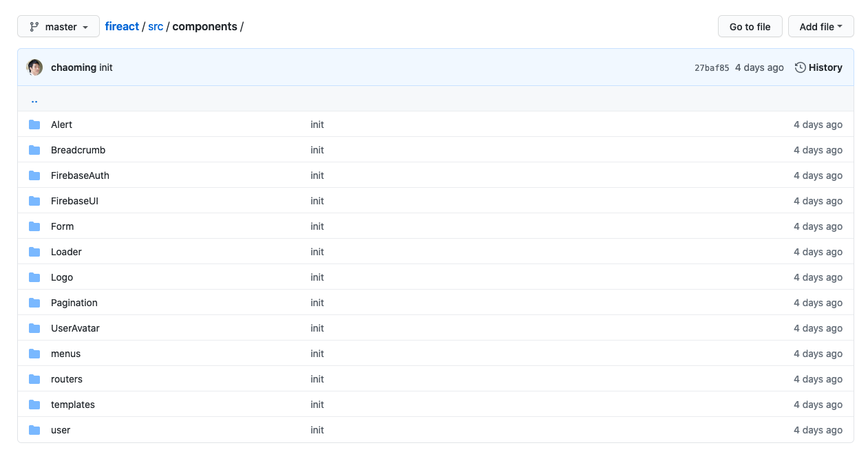The height and width of the screenshot is (452, 868).
Task: Click the Pagination folder icon
Action: coord(34,303)
